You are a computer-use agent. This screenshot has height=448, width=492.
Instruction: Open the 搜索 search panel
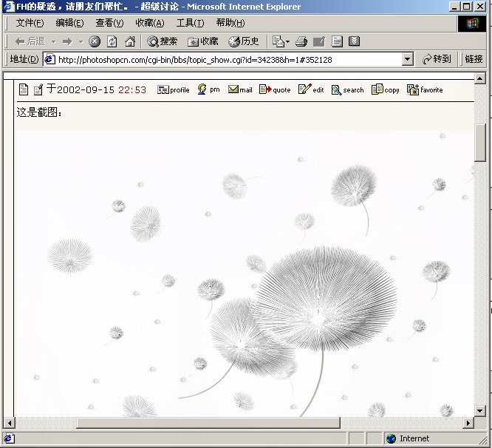(x=163, y=41)
